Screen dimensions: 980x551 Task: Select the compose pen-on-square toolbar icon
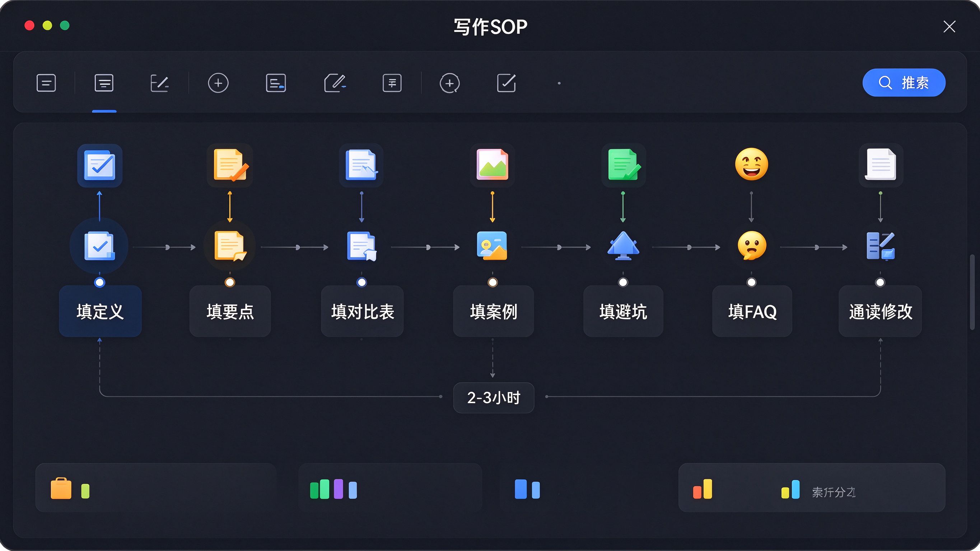coord(335,83)
